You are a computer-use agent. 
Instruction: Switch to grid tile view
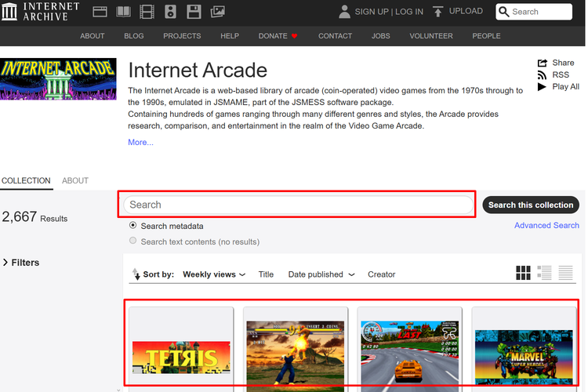pos(523,273)
